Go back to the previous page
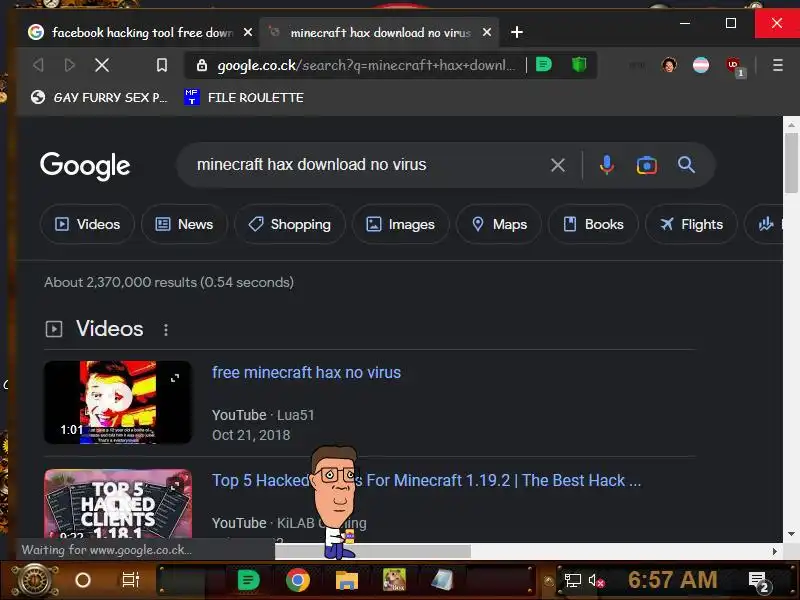 click(x=38, y=65)
